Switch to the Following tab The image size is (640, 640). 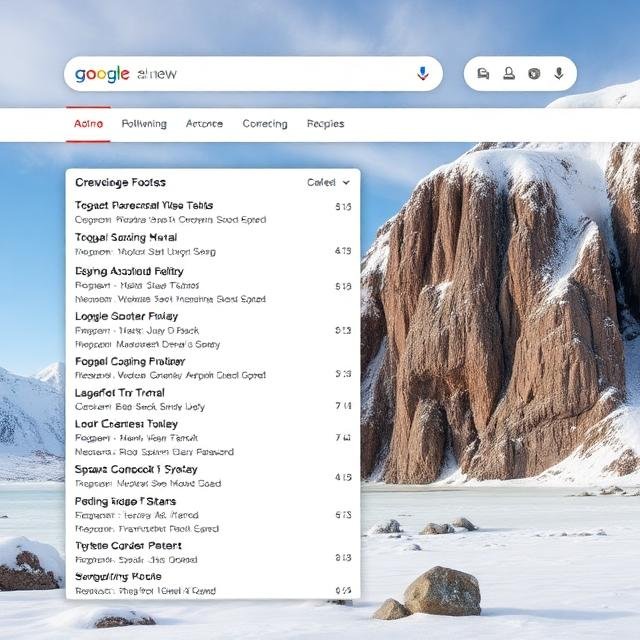(x=144, y=124)
